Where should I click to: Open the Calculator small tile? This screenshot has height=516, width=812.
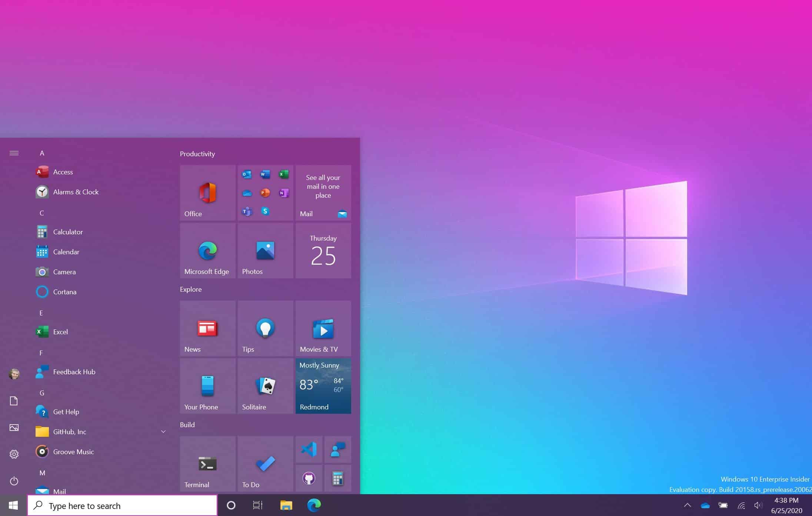(x=338, y=478)
